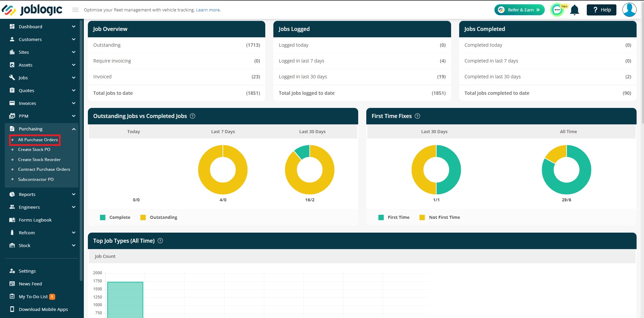The width and height of the screenshot is (644, 318).
Task: Expand the Quotes menu chevron
Action: coord(74,90)
